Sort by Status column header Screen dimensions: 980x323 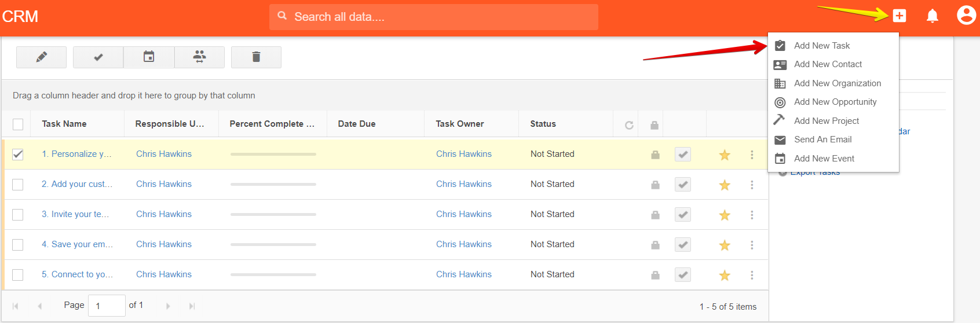(543, 124)
